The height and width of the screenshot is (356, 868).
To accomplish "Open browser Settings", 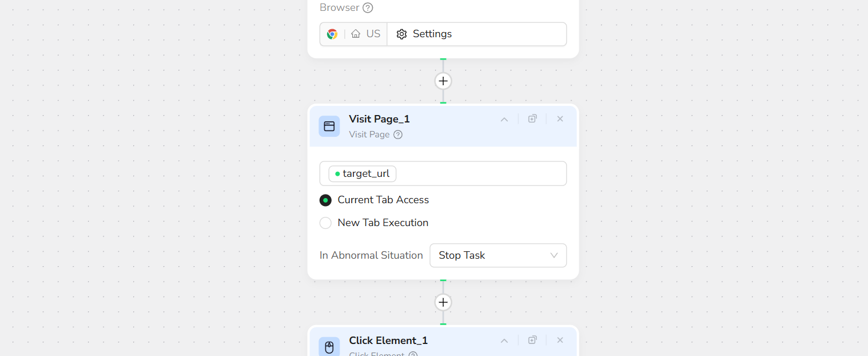I will (424, 34).
